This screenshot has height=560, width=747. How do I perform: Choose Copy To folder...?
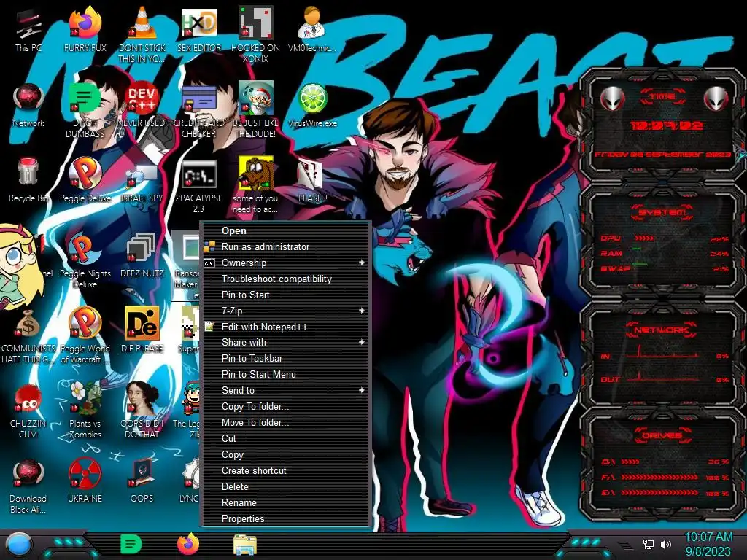pyautogui.click(x=285, y=407)
